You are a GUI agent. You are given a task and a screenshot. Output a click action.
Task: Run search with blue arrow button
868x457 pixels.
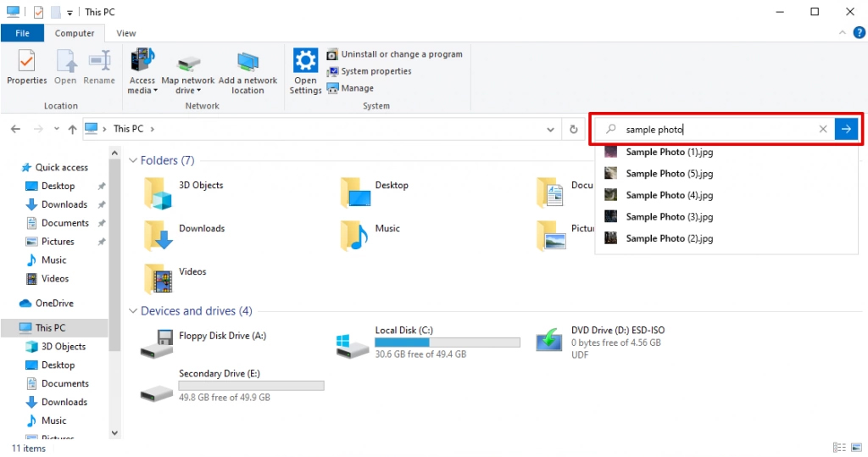point(846,129)
